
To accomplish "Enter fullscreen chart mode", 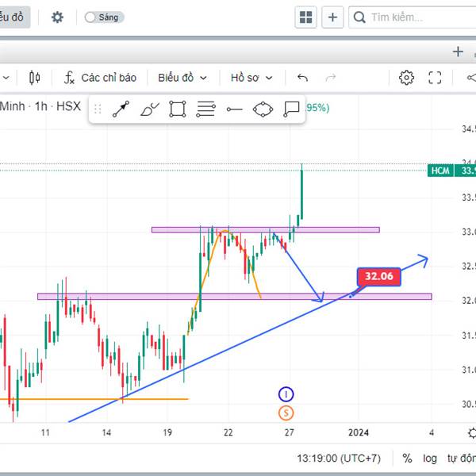I will (x=435, y=78).
